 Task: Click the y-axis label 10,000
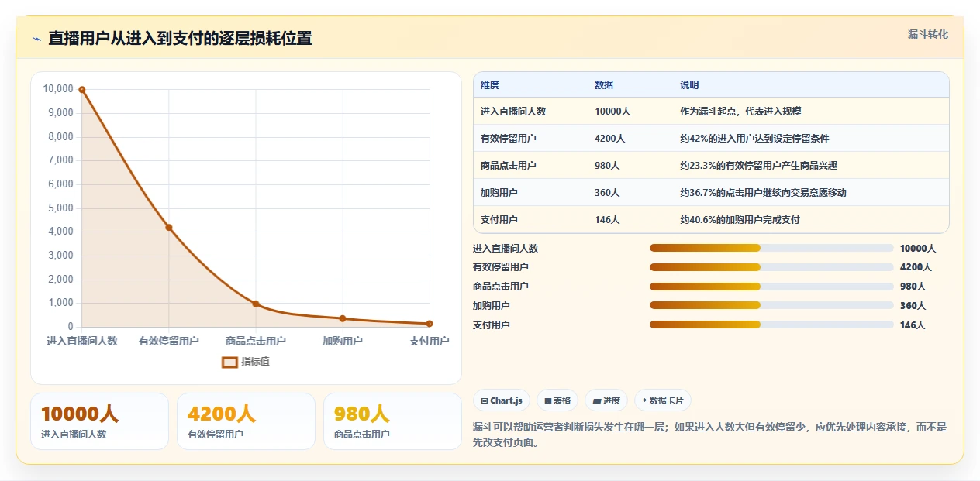[x=58, y=89]
